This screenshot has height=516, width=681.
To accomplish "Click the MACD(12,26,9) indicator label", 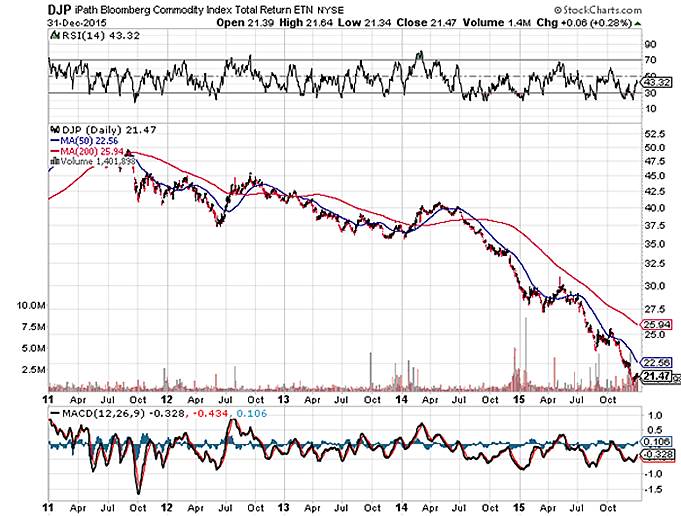I will click(x=91, y=410).
